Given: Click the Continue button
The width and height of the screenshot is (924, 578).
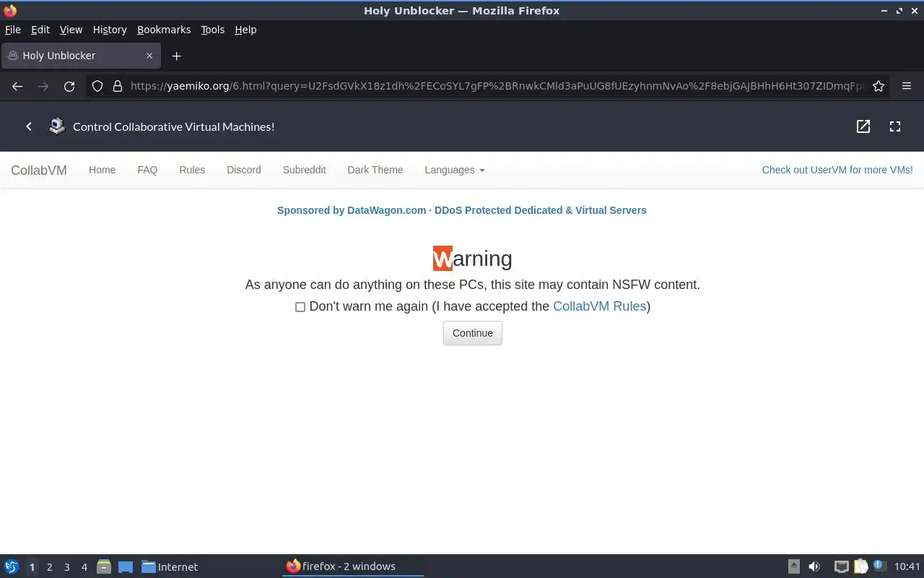Looking at the screenshot, I should pos(473,333).
